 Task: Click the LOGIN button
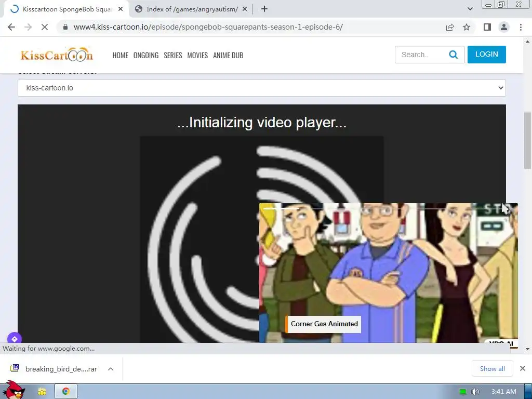point(486,54)
